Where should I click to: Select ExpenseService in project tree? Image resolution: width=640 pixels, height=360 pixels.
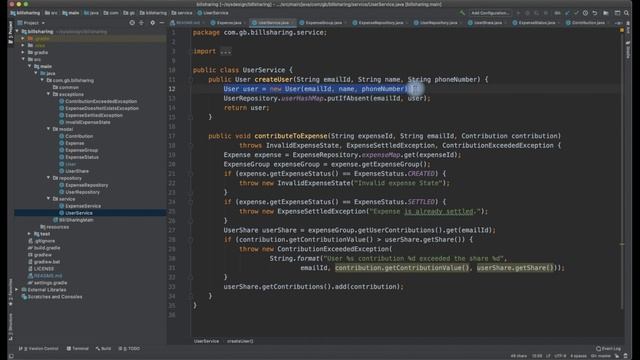[83, 206]
